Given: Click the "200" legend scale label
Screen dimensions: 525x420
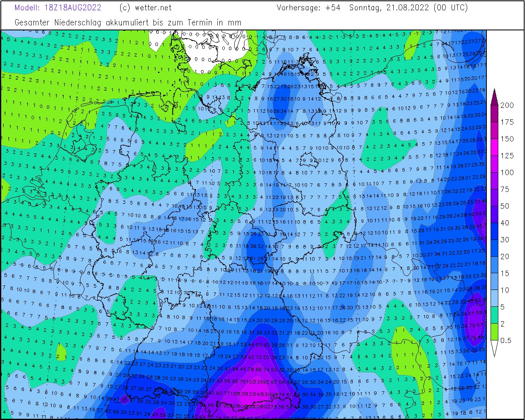Looking at the screenshot, I should point(507,105).
